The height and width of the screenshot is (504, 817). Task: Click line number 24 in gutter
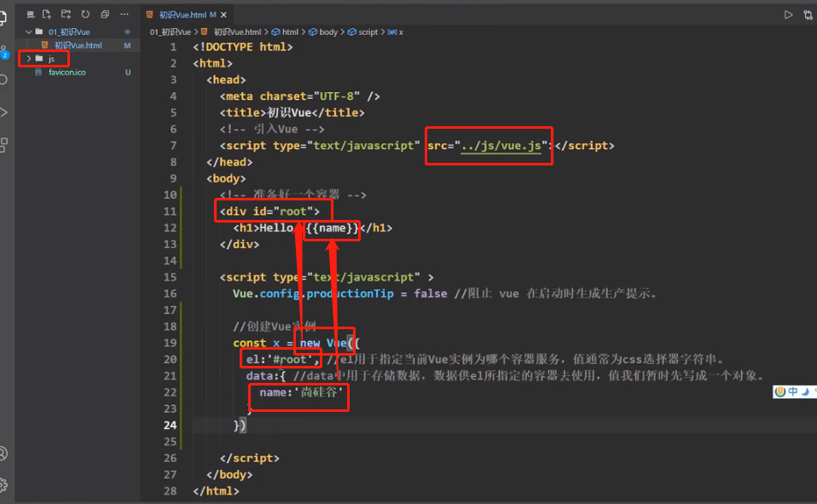[x=170, y=425]
